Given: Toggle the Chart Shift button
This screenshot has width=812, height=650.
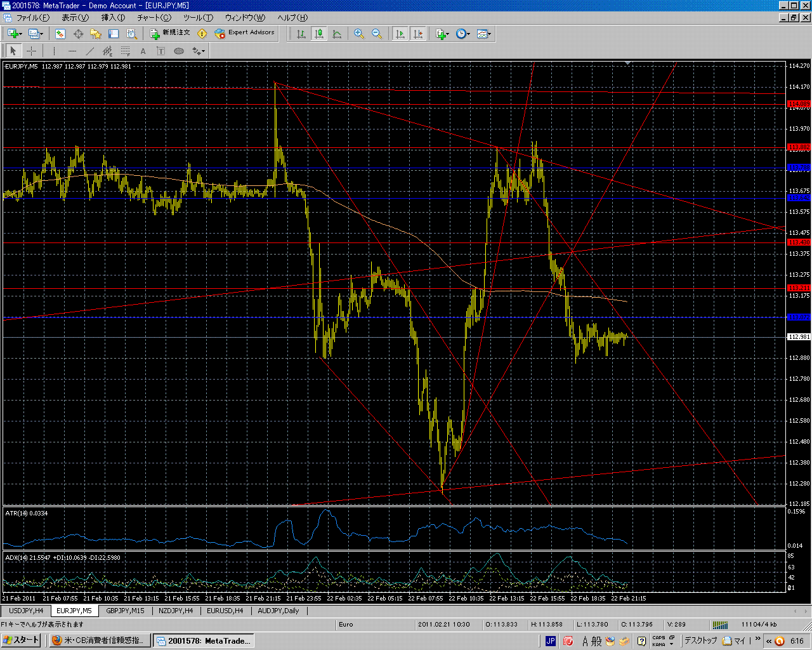Looking at the screenshot, I should 418,34.
